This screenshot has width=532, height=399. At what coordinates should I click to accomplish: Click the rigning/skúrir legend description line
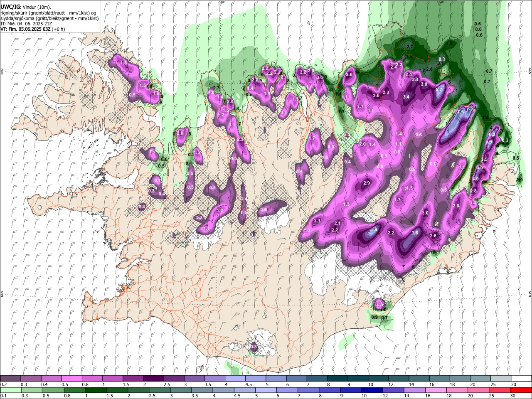pyautogui.click(x=48, y=12)
